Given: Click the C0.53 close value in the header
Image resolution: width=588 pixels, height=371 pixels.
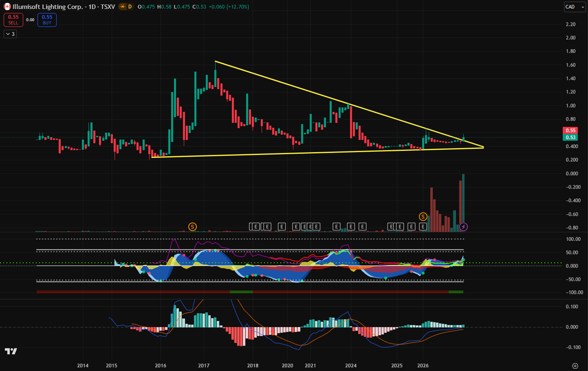Looking at the screenshot, I should (x=199, y=7).
